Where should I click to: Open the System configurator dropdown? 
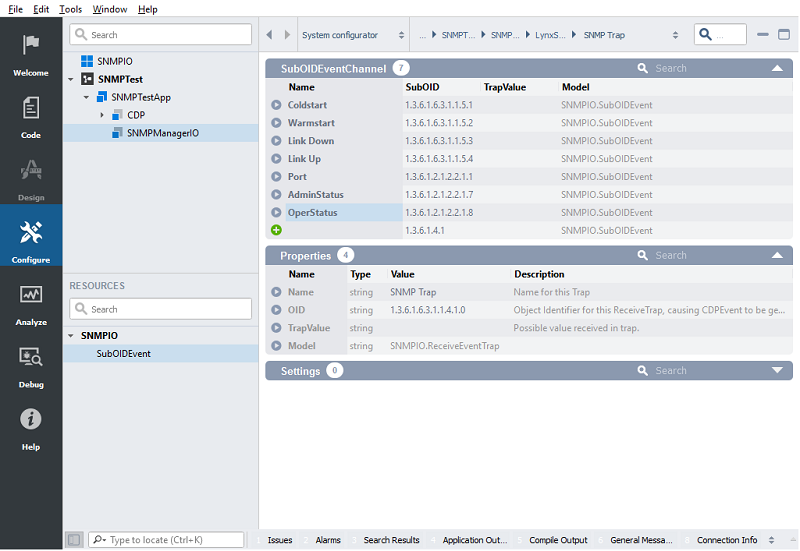point(354,35)
